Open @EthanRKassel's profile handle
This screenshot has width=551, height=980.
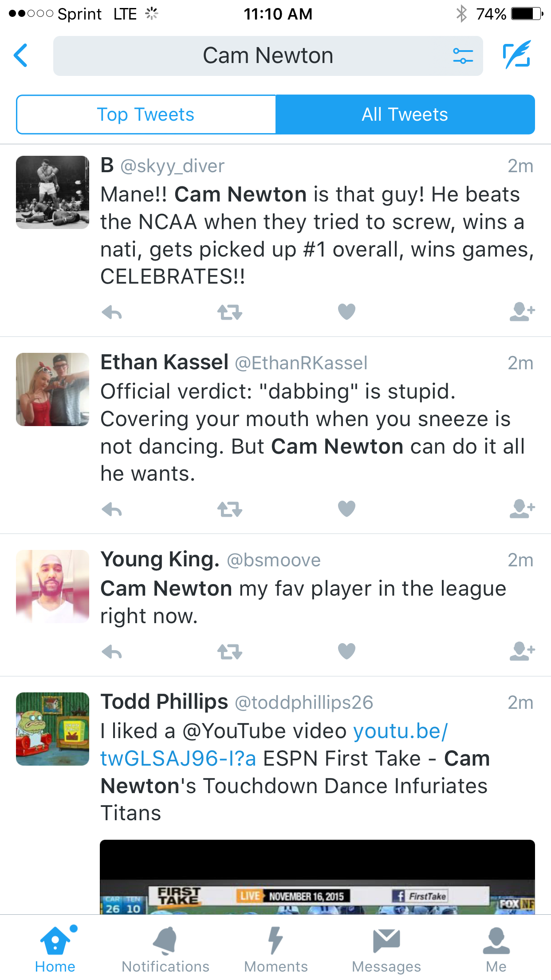(x=301, y=363)
